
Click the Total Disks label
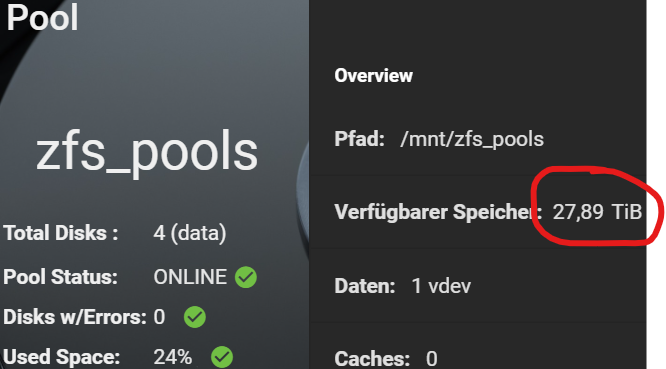(x=61, y=233)
